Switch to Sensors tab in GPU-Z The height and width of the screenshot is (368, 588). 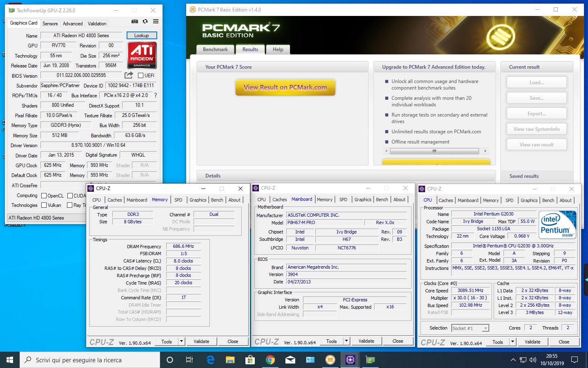point(50,24)
